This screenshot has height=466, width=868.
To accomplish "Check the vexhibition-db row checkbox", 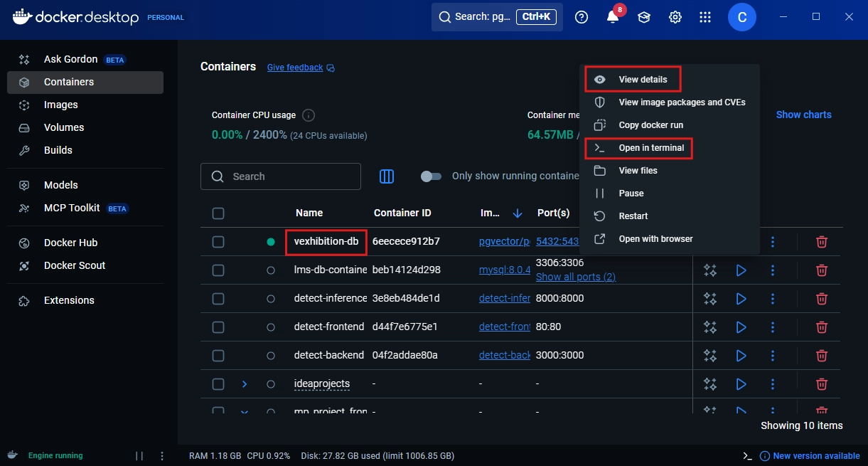I will coord(218,242).
